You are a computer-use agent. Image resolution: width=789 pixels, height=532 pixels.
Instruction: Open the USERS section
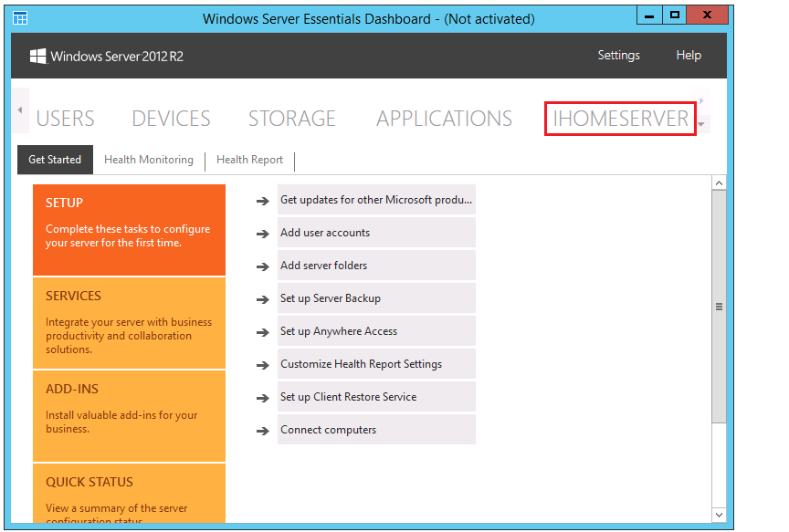pos(66,119)
